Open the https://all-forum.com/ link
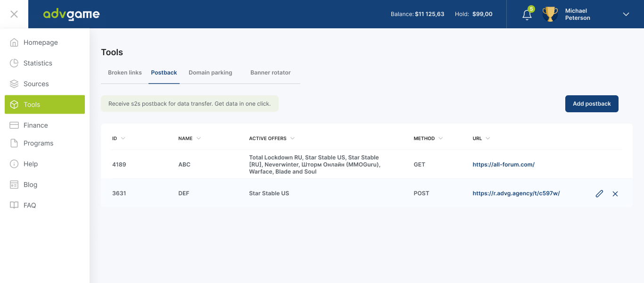This screenshot has height=283, width=644. coord(504,165)
